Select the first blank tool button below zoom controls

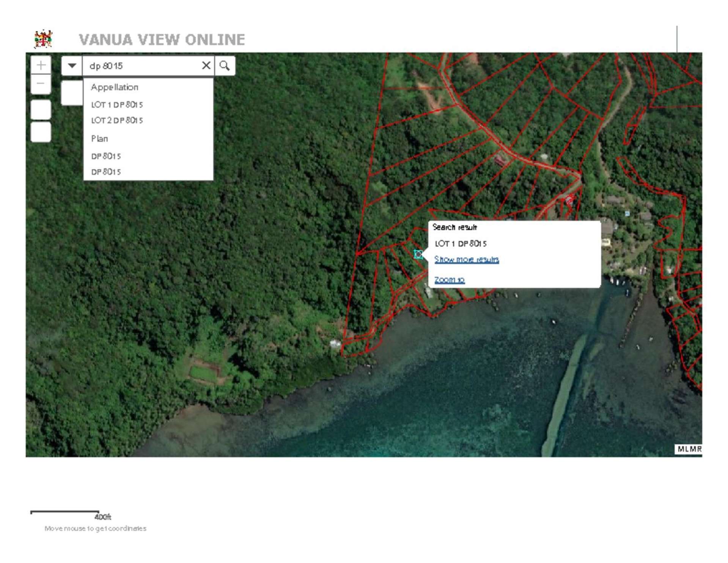[x=41, y=109]
